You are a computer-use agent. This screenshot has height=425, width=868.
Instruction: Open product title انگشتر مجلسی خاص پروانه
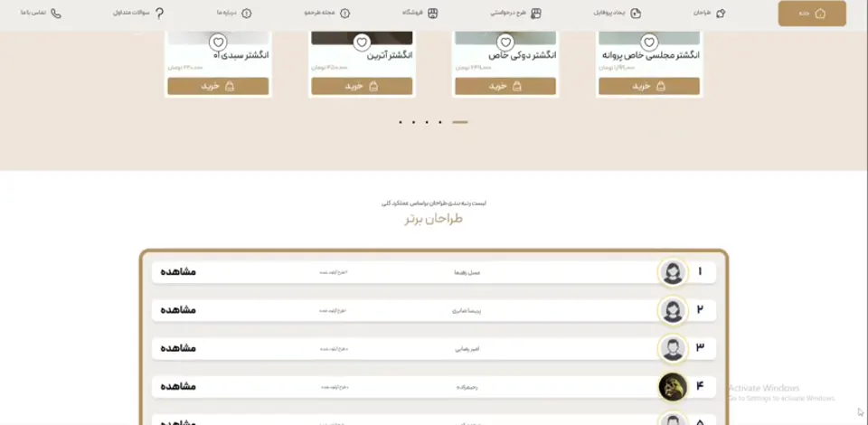(650, 55)
